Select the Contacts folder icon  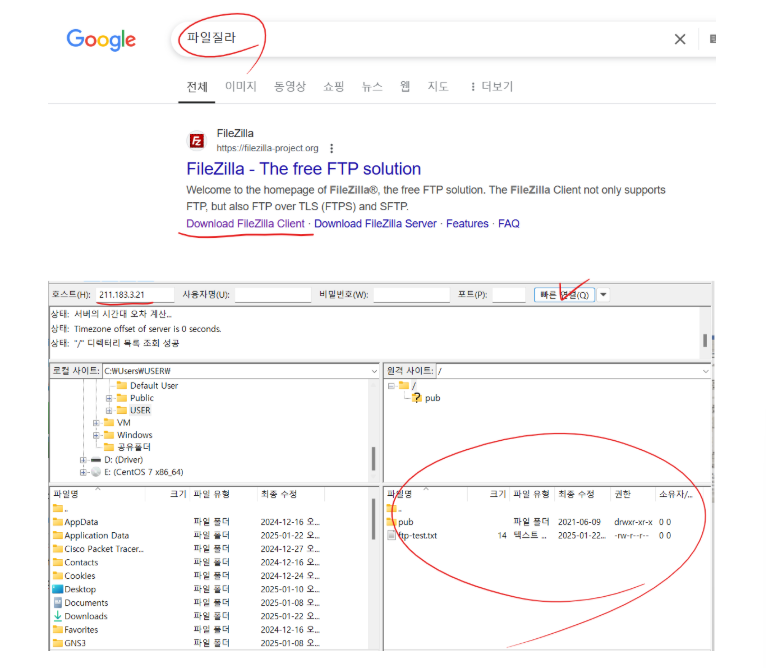pyautogui.click(x=58, y=562)
